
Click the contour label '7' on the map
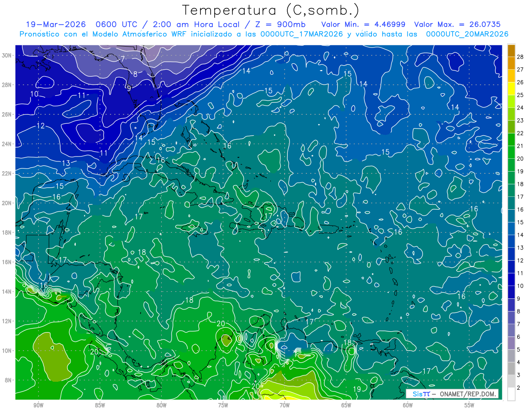[123, 59]
